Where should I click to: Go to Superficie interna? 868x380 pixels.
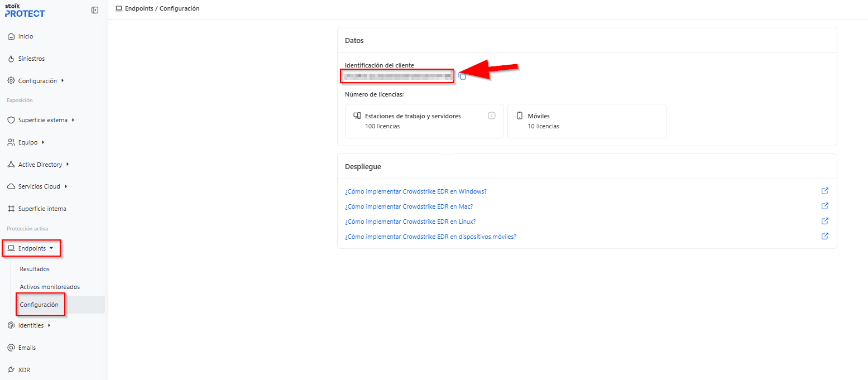(x=42, y=208)
